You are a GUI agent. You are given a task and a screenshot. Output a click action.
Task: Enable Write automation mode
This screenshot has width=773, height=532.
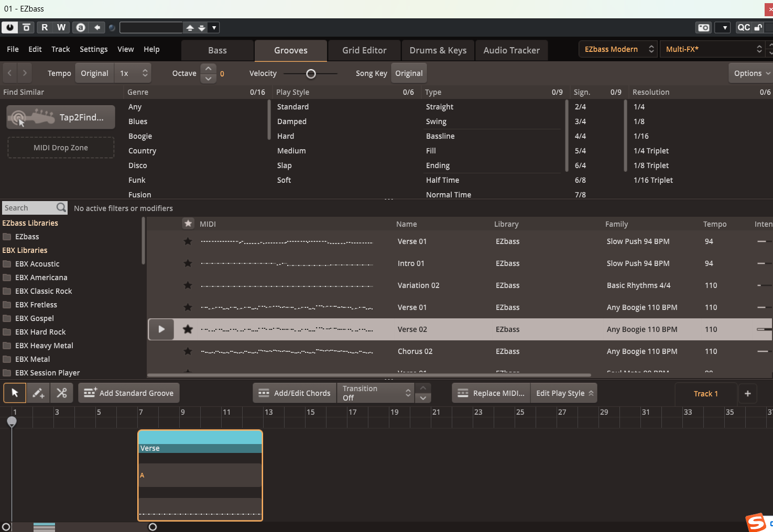click(x=61, y=27)
